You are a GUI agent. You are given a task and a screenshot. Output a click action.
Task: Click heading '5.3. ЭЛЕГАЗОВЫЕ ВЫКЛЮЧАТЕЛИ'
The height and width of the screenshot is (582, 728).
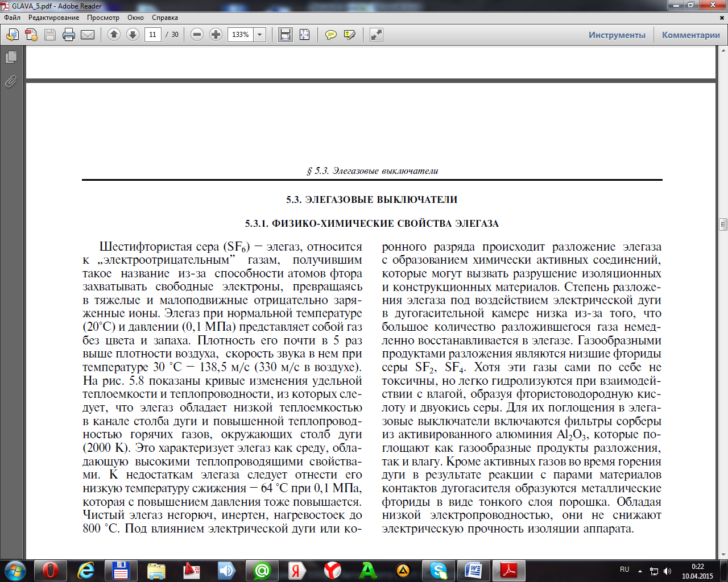[x=372, y=199]
